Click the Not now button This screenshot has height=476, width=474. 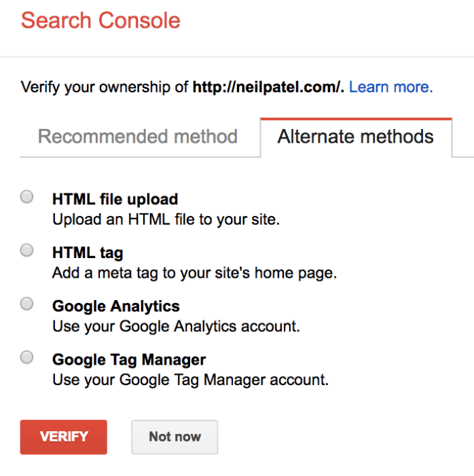(175, 437)
